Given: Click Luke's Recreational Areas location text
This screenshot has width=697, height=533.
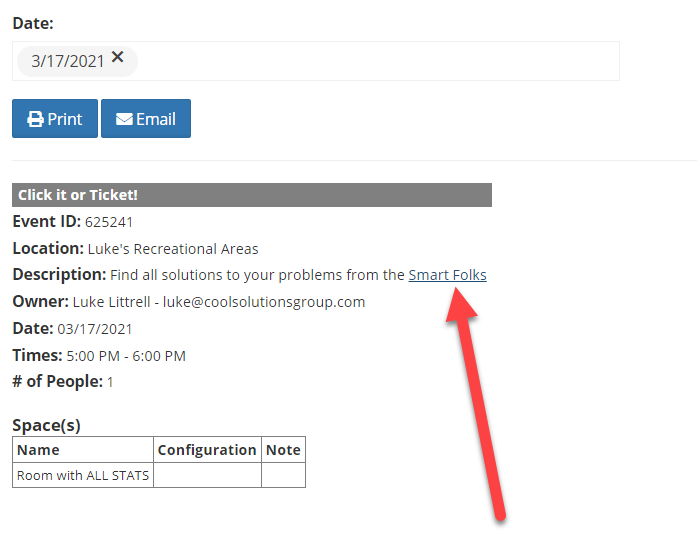Looking at the screenshot, I should click(x=173, y=249).
